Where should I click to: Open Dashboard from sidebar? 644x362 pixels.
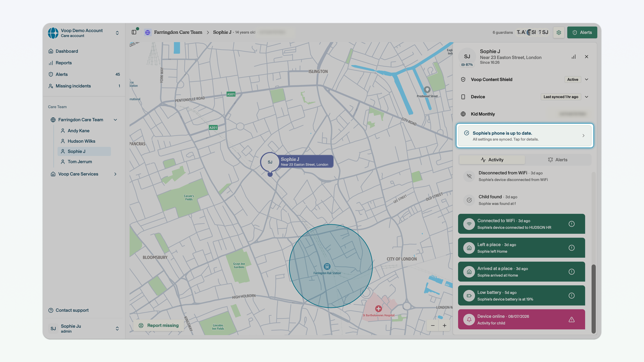[84, 51]
